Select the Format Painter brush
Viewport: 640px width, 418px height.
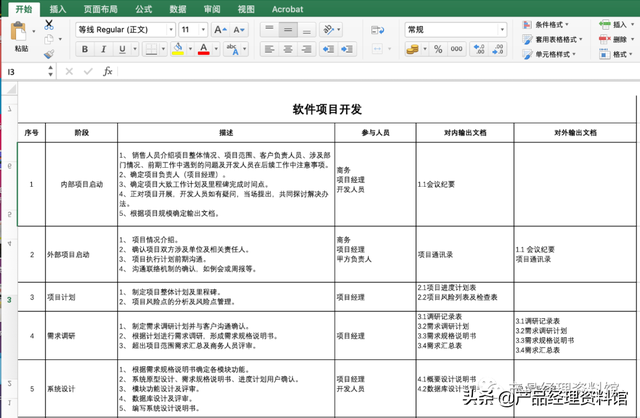click(49, 54)
